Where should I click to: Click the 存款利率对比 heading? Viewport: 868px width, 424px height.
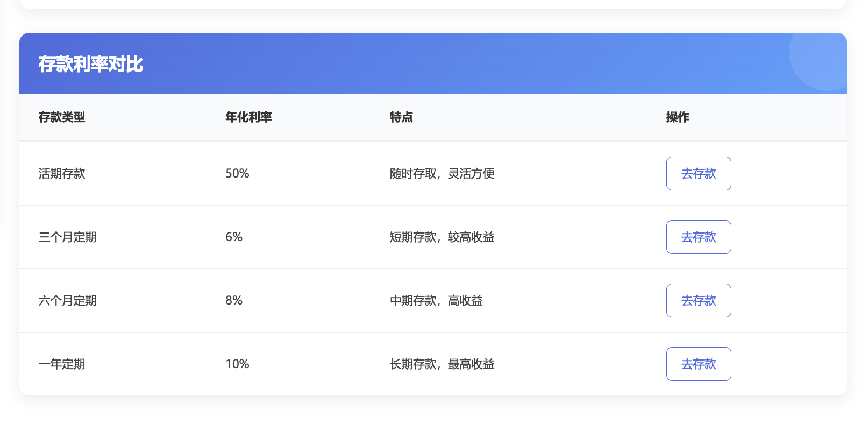[90, 64]
